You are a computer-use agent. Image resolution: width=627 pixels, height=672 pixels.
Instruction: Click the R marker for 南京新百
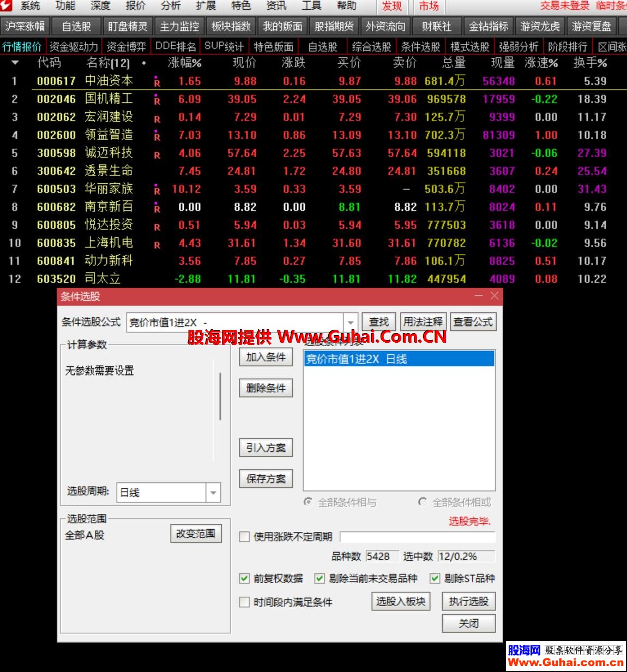157,208
